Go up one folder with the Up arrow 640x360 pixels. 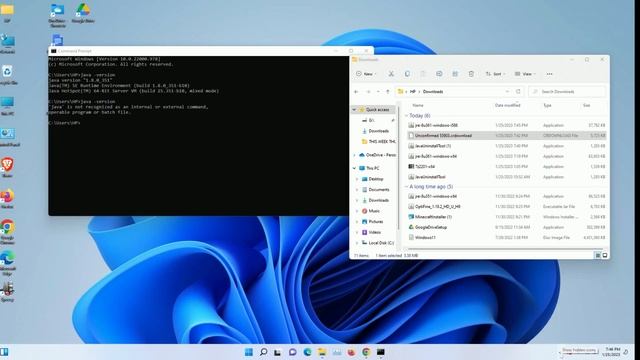click(x=388, y=92)
